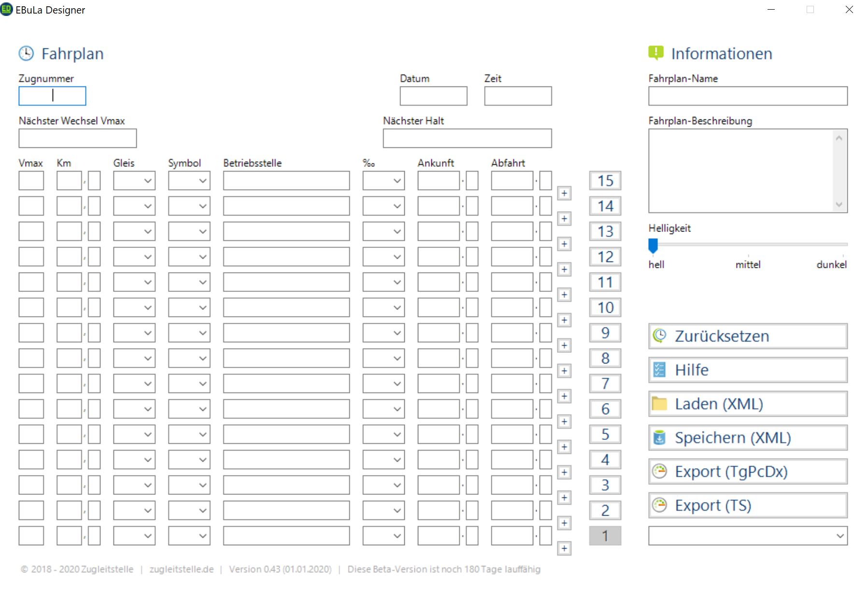Click Export (TgPcDx)

coord(748,471)
